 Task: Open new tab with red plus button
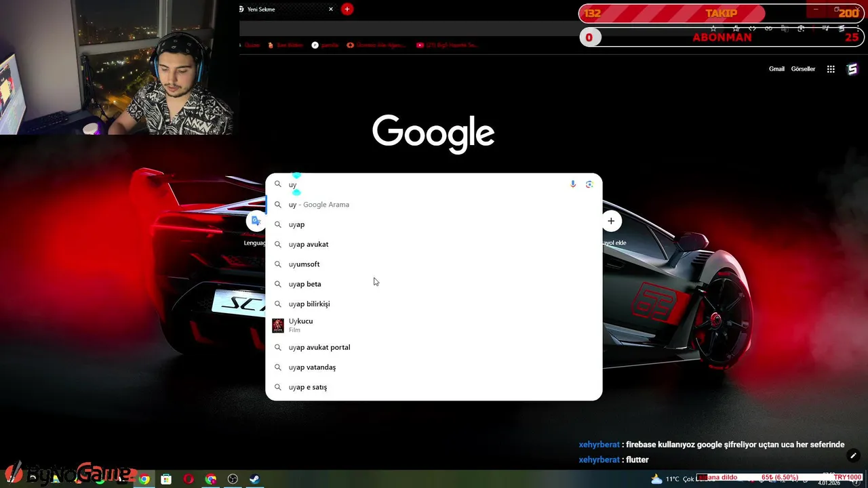point(347,9)
